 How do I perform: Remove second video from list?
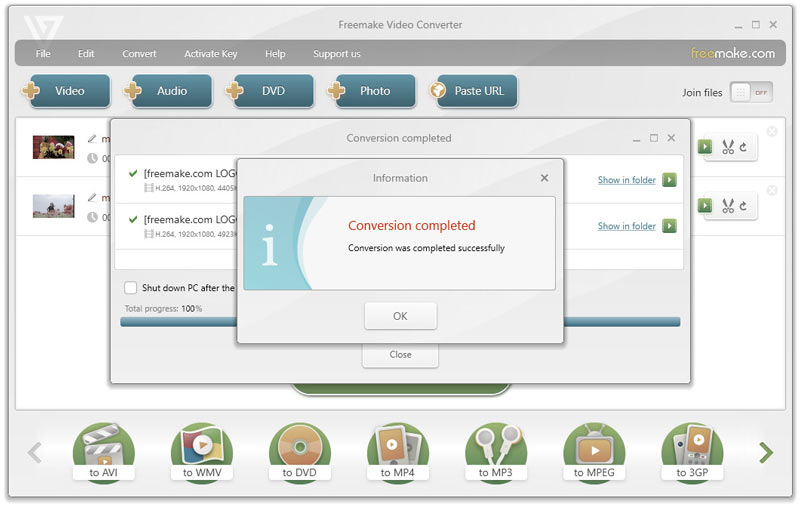772,190
